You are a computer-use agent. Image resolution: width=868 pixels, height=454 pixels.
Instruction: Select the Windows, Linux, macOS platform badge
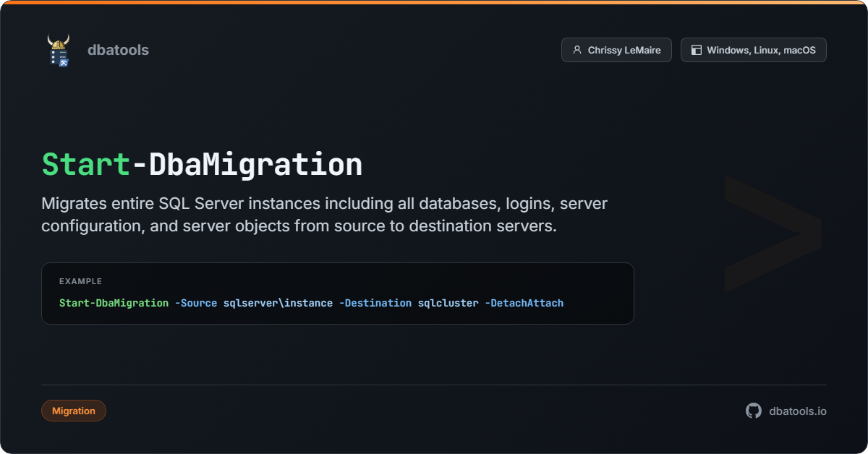753,50
